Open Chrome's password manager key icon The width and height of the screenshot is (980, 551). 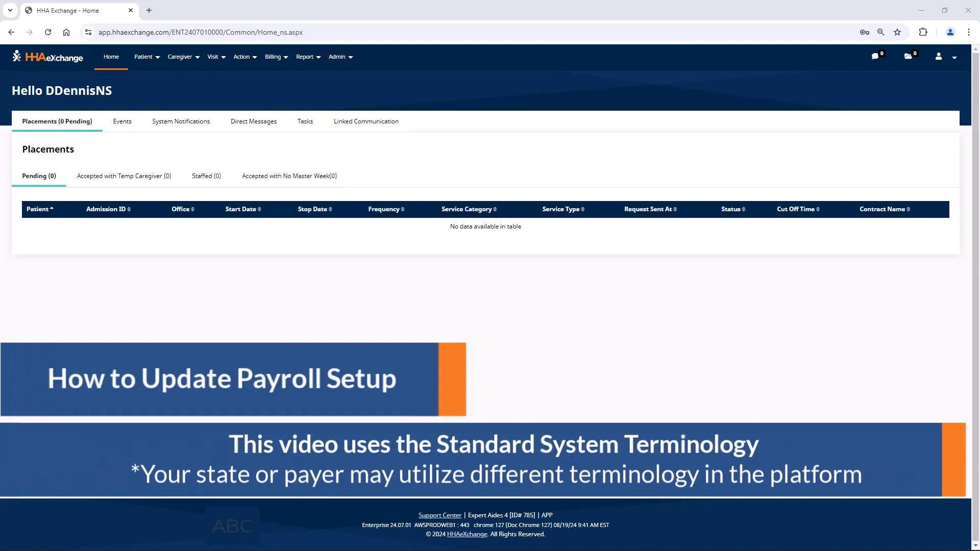(x=865, y=32)
